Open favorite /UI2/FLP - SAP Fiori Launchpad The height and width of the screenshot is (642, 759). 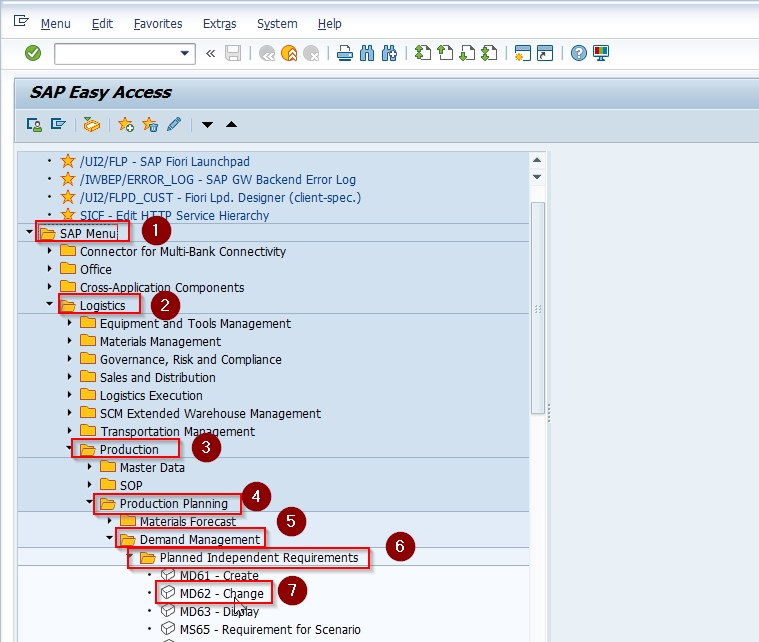(x=165, y=161)
